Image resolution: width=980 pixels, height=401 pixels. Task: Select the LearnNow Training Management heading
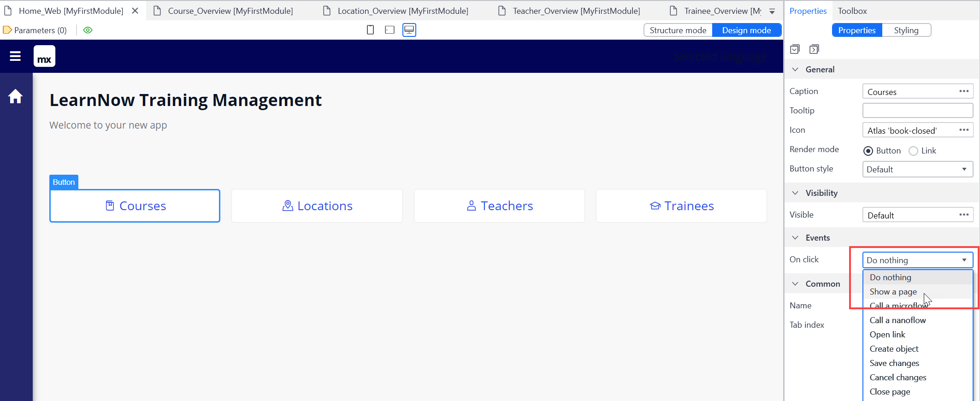point(185,100)
